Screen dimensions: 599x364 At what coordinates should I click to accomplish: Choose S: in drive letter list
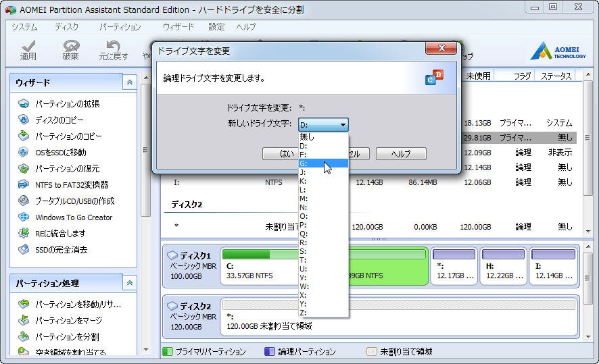(323, 251)
